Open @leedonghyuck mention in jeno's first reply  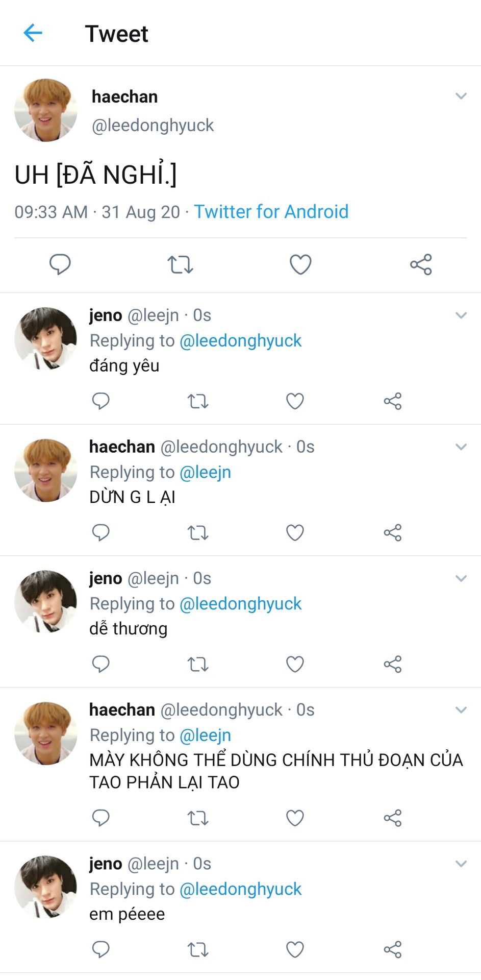(x=241, y=340)
